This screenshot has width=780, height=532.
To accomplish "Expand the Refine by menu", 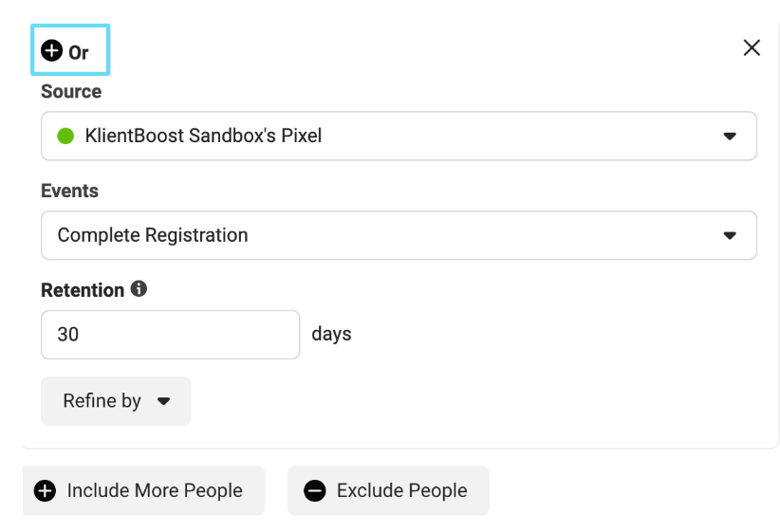I will point(116,401).
